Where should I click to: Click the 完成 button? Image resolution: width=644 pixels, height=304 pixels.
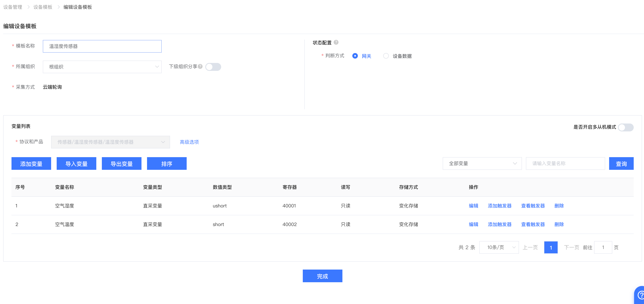pyautogui.click(x=322, y=276)
